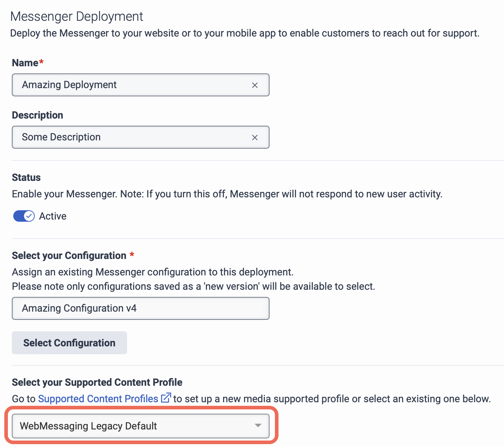Click the external link icon after Supported Content Profiles
504x447 pixels.
tap(166, 398)
